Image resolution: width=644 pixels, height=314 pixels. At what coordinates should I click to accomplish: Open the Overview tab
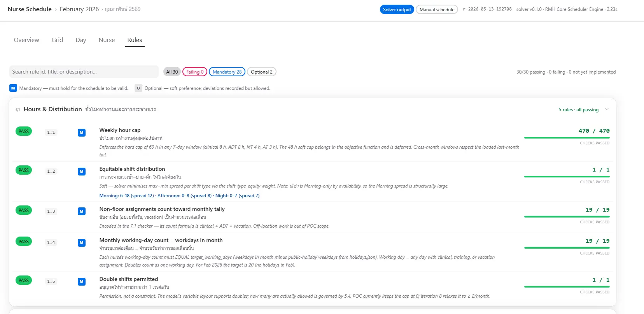pyautogui.click(x=26, y=40)
